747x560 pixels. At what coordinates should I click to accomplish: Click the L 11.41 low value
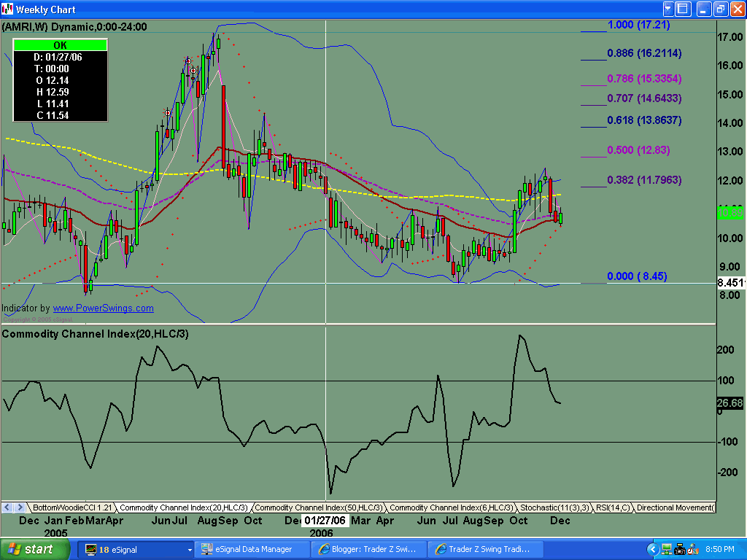coord(53,104)
